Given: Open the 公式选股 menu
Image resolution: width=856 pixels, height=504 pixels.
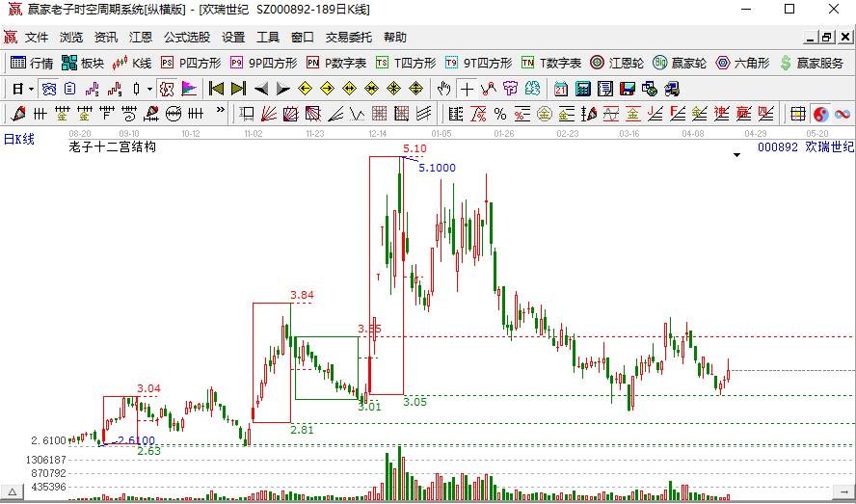Looking at the screenshot, I should (187, 38).
